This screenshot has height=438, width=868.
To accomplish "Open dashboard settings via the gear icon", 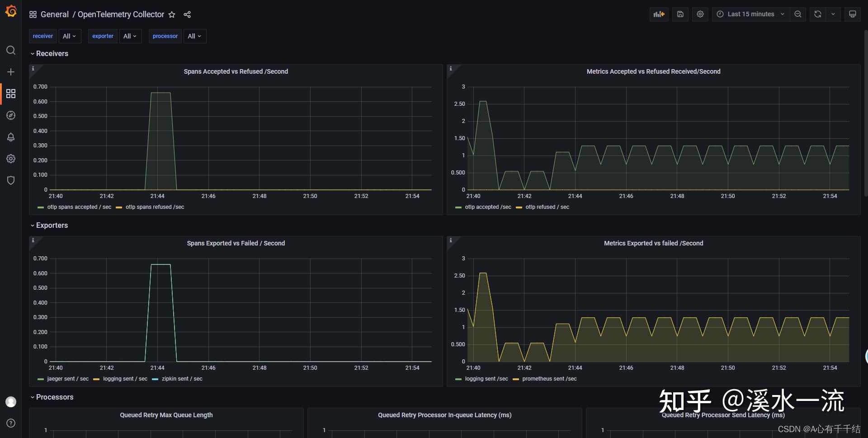I will coord(700,14).
